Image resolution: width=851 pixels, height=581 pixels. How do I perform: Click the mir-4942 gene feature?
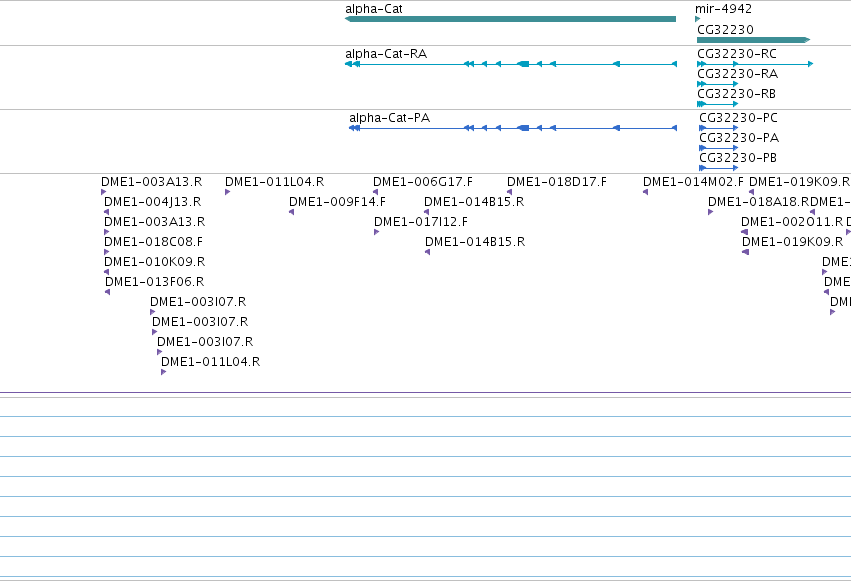tap(697, 19)
